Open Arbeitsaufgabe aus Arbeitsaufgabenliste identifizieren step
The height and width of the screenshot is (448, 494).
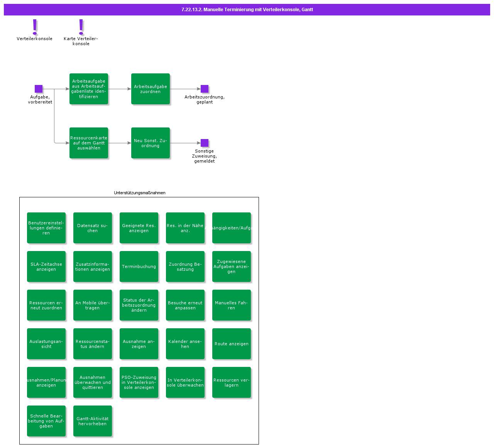point(89,89)
